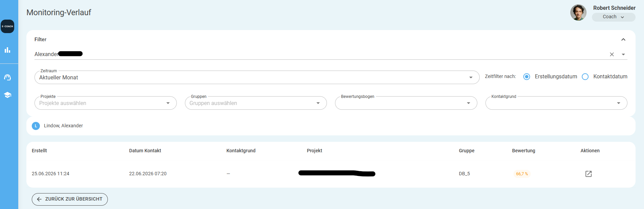Screen dimensions: 644x209
Task: Click the Monitoring-Verlauf page title
Action: [59, 12]
